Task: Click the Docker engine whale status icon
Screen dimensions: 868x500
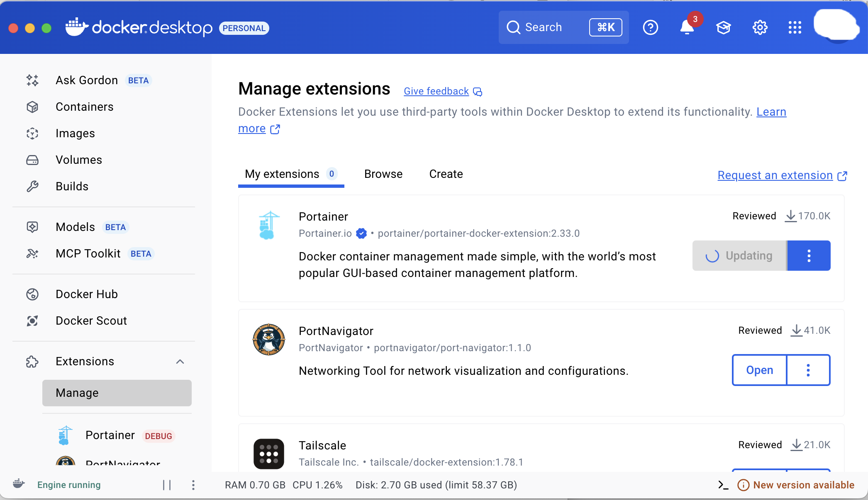Action: click(x=19, y=484)
